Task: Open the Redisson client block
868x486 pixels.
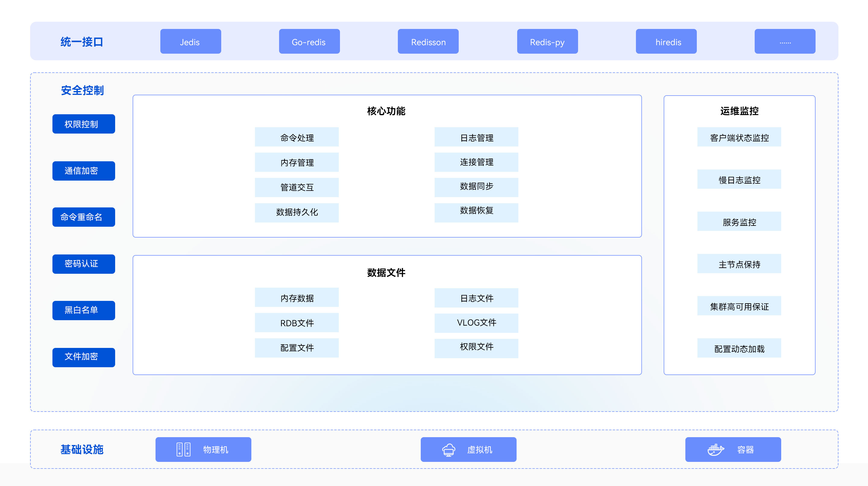Action: (428, 42)
